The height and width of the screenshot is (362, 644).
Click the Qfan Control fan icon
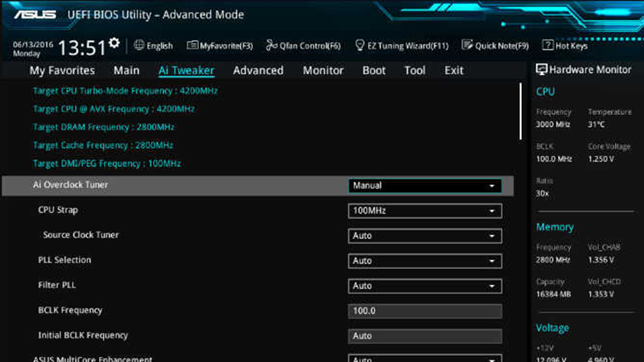(x=271, y=45)
